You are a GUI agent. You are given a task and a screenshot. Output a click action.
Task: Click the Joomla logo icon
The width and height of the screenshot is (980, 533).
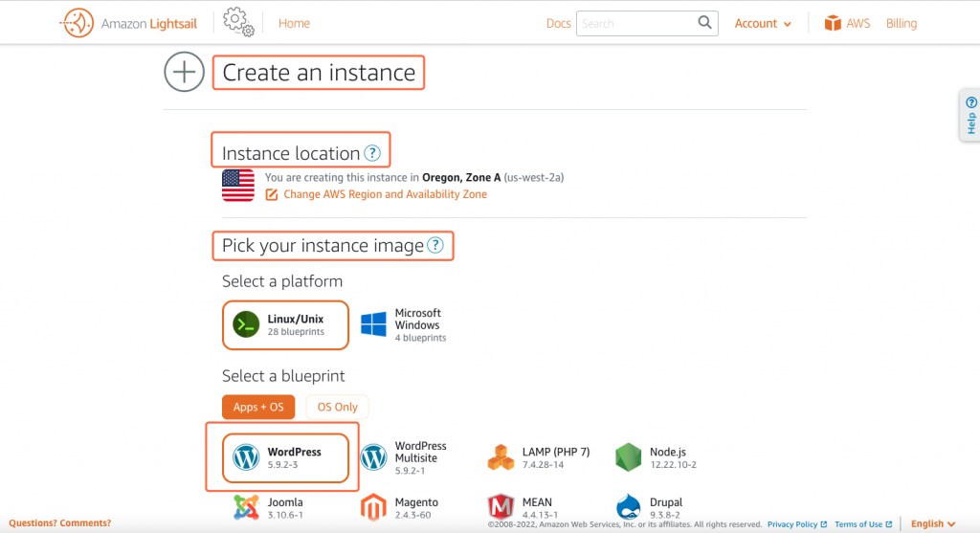click(246, 507)
